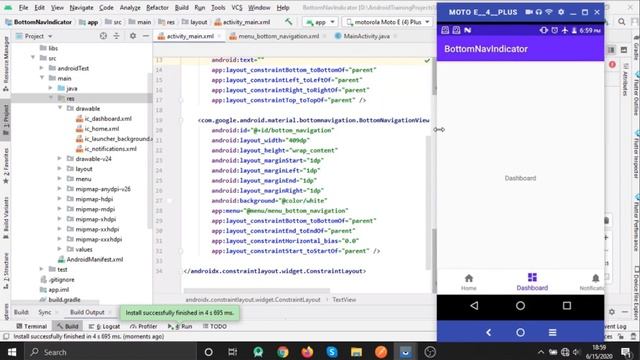
Task: Open the Logcat tool window
Action: 104,326
